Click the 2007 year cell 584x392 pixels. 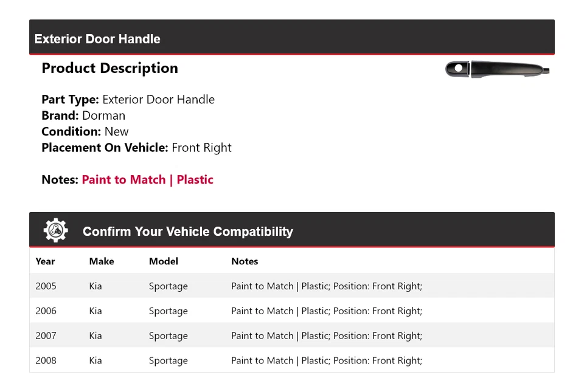[46, 336]
